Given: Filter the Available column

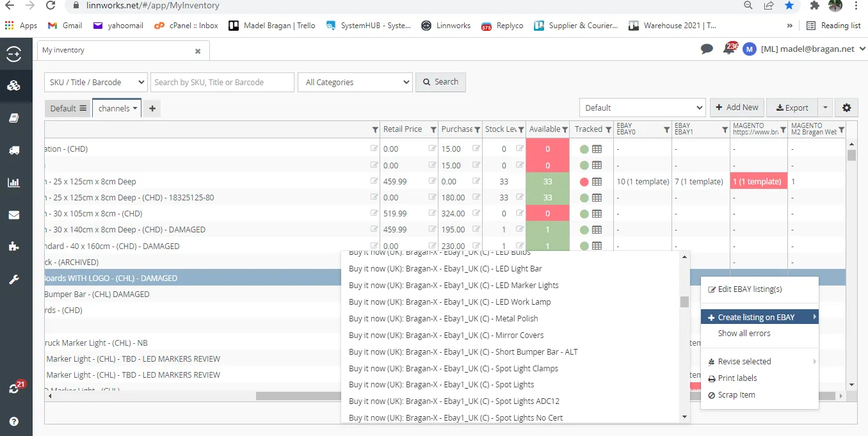Looking at the screenshot, I should (565, 130).
